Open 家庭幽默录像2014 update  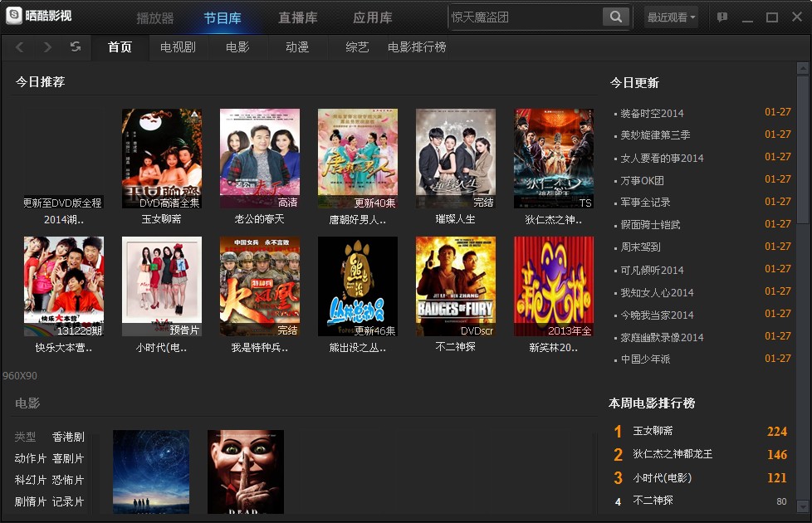(662, 338)
